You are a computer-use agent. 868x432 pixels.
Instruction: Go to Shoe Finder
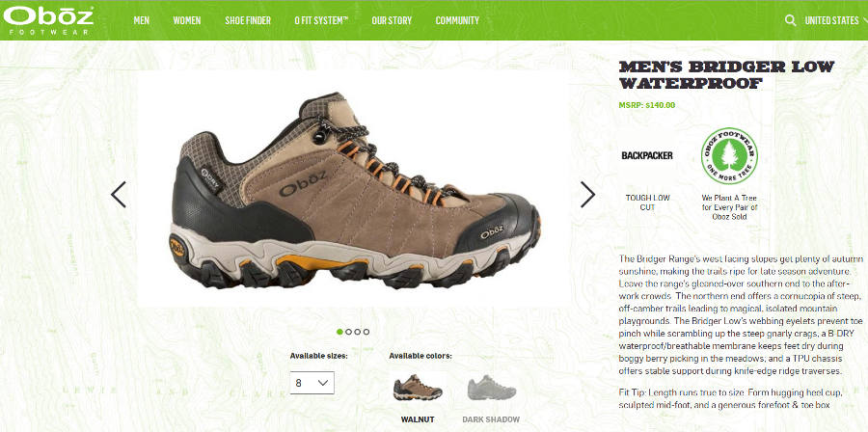tap(248, 20)
